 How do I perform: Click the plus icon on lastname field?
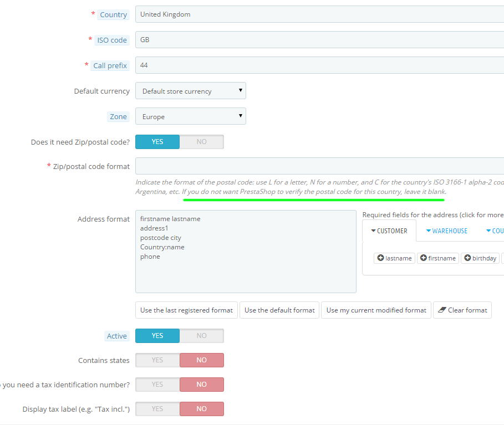tap(380, 258)
